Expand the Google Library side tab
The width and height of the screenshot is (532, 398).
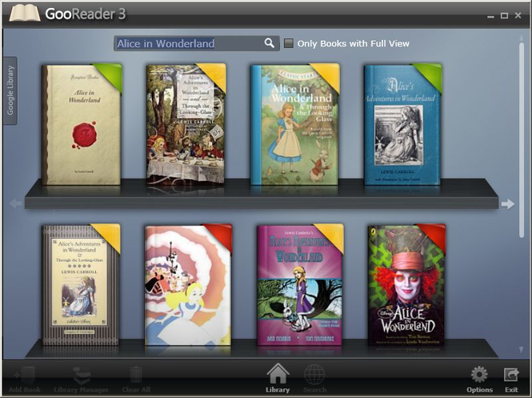(x=10, y=89)
